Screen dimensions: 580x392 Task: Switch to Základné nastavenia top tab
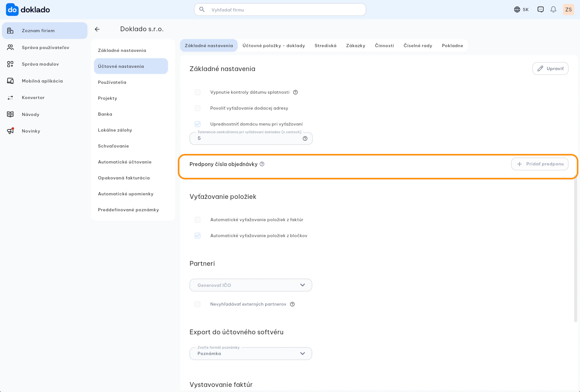pyautogui.click(x=209, y=45)
